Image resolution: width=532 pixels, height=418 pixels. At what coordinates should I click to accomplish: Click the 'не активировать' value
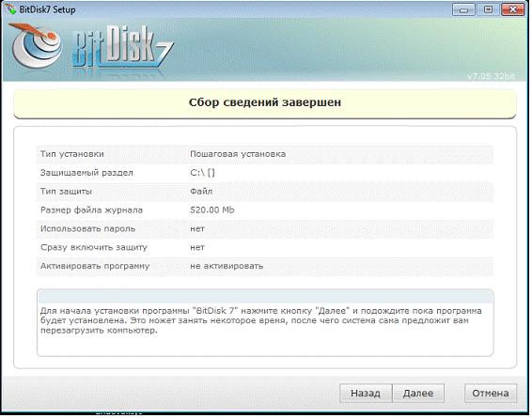[227, 266]
